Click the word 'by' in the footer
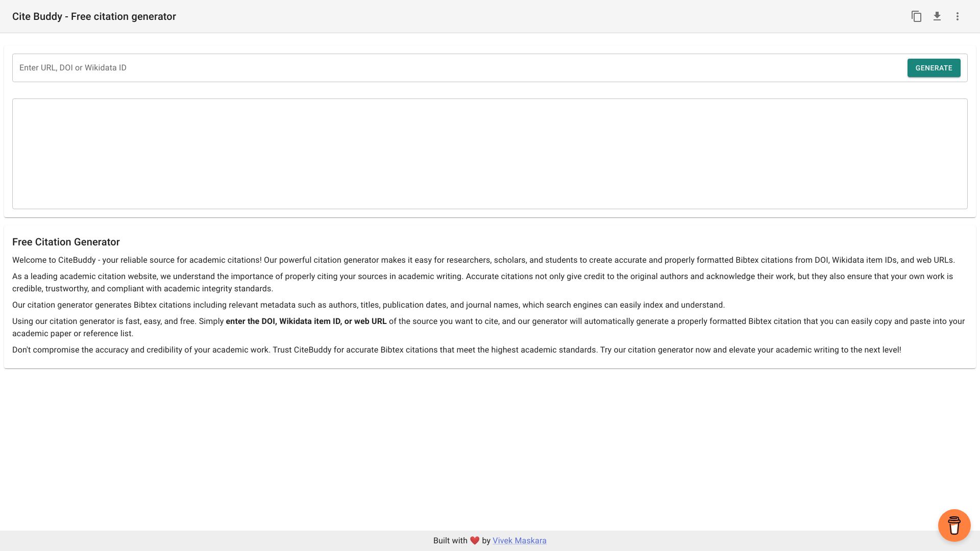This screenshot has height=551, width=980. pyautogui.click(x=486, y=541)
